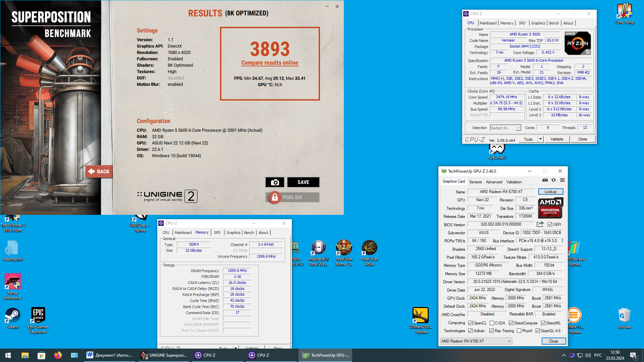The width and height of the screenshot is (644, 362).
Task: Go back from Superposition results
Action: point(99,171)
